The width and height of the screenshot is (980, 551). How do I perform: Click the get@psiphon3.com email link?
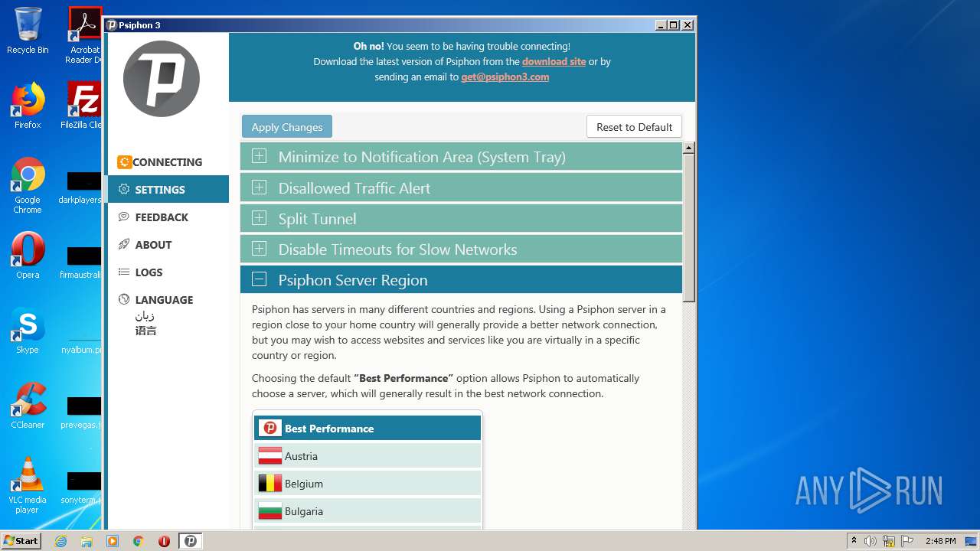(x=505, y=77)
